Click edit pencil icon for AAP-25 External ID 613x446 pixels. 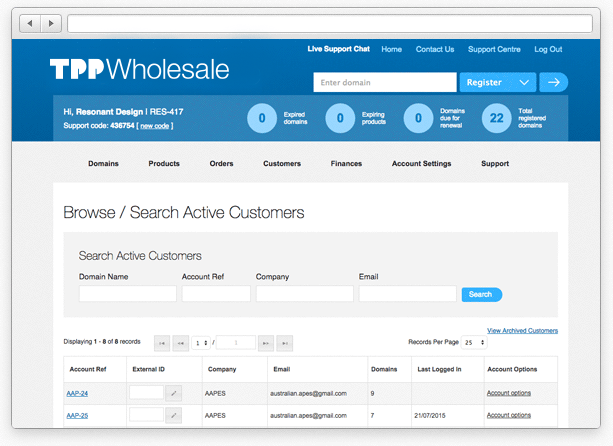(173, 415)
